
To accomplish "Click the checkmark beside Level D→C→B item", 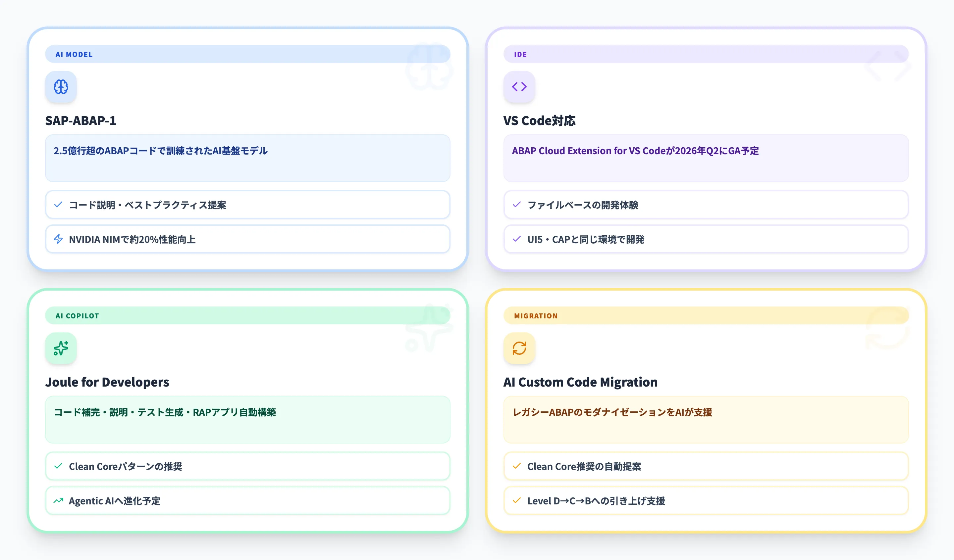I will (x=517, y=501).
